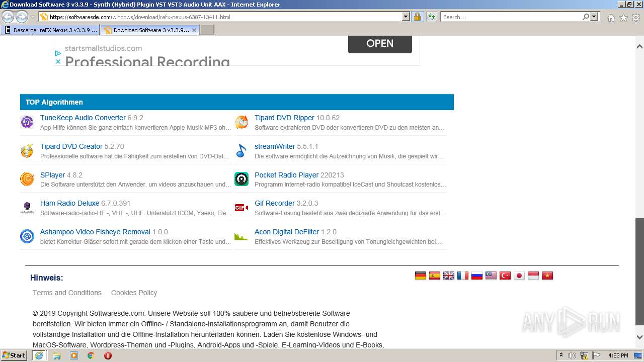This screenshot has height=362, width=644.
Task: Open the taskbar media player icon
Action: tap(74, 355)
